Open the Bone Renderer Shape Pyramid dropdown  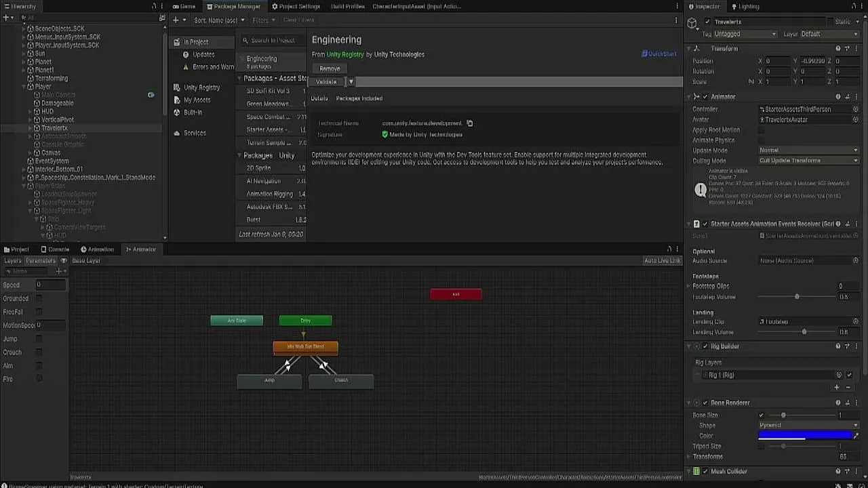[808, 426]
